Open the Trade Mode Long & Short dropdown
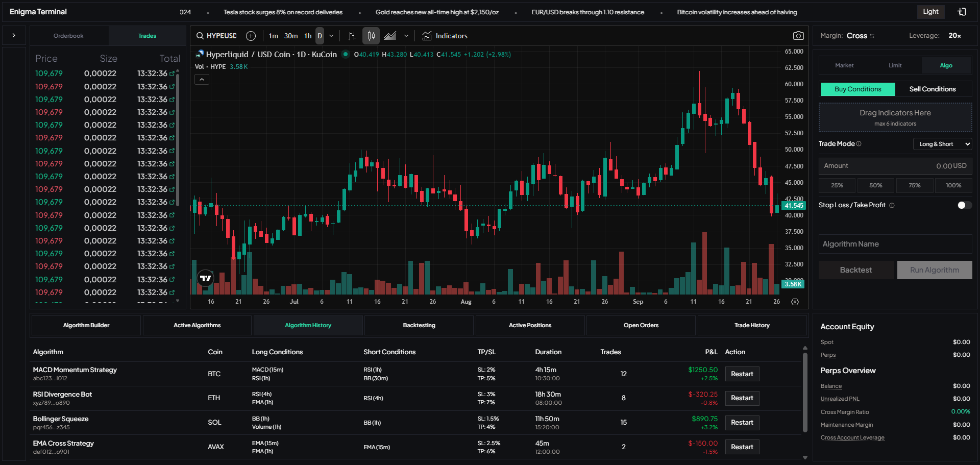The width and height of the screenshot is (980, 465). click(x=942, y=143)
